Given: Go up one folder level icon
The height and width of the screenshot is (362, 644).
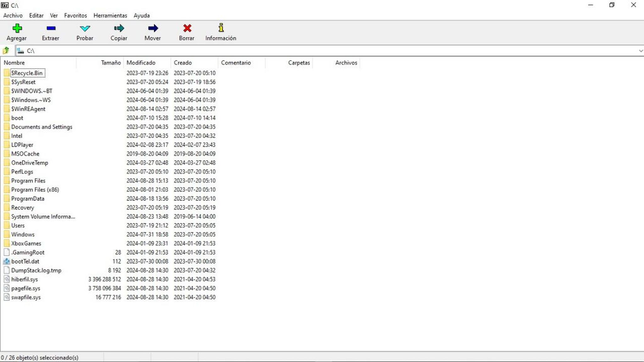Looking at the screenshot, I should (x=6, y=51).
